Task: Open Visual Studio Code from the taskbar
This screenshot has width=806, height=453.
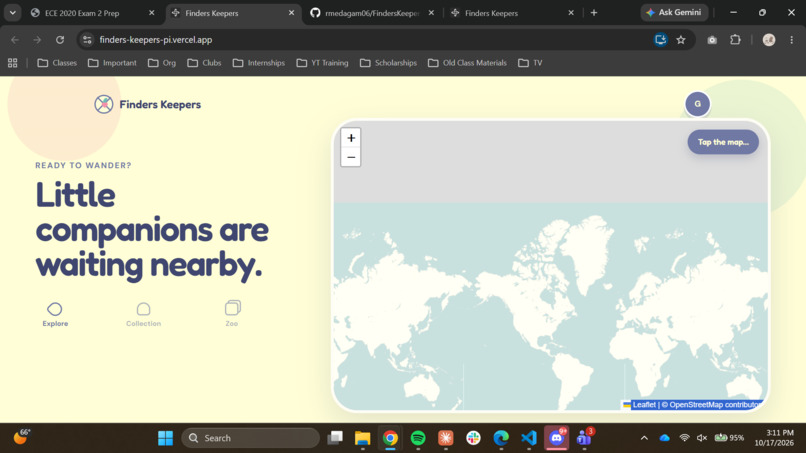Action: tap(529, 438)
